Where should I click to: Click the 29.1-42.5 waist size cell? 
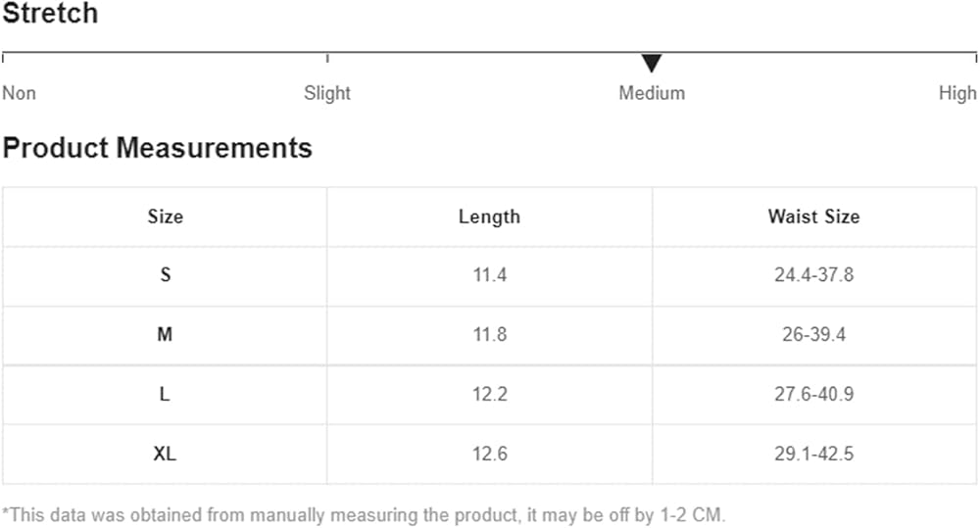[x=813, y=455]
